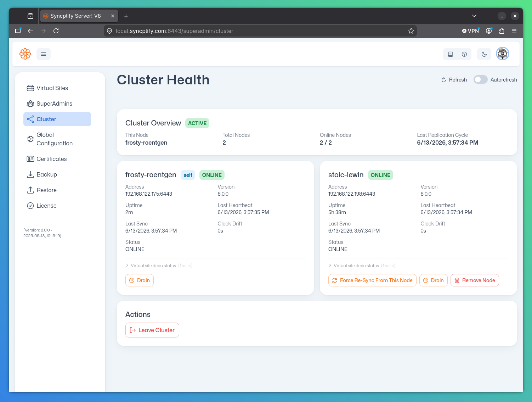This screenshot has width=532, height=402.
Task: Click the Backup download arrow icon
Action: (x=30, y=174)
